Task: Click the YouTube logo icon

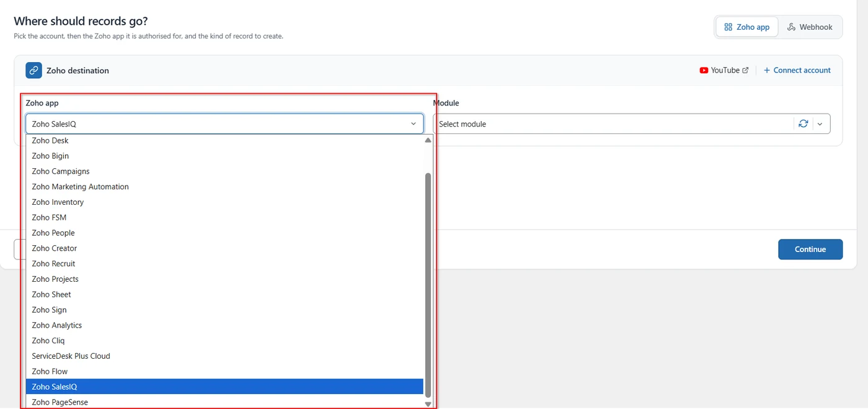Action: 704,70
